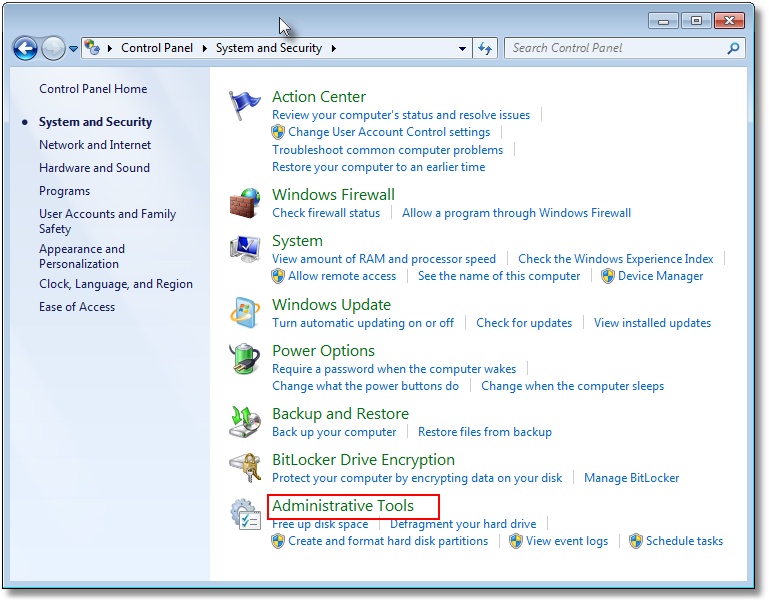
Task: Select Clock, Language, and Region
Action: pyautogui.click(x=116, y=284)
